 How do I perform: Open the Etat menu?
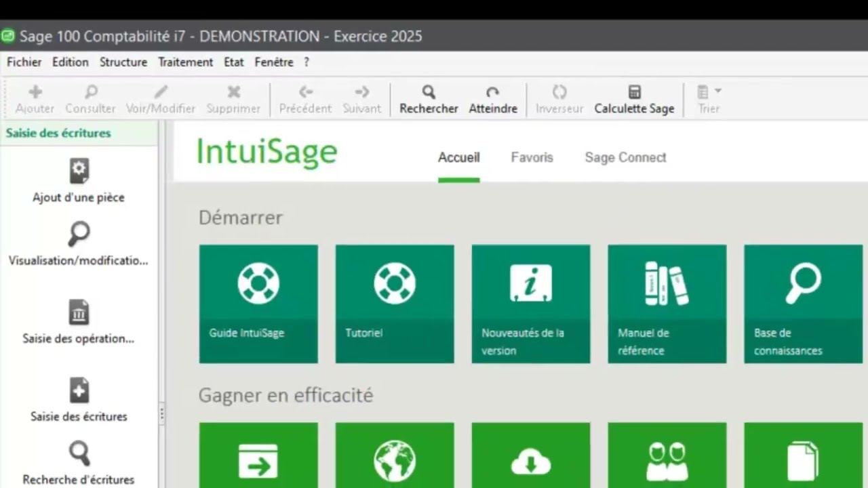pyautogui.click(x=234, y=62)
